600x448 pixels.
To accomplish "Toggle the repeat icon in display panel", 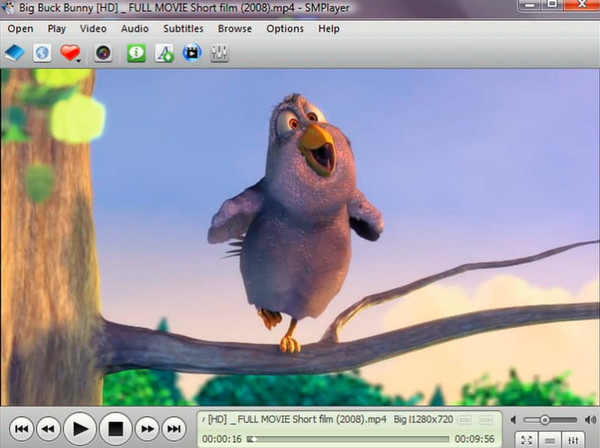I will pyautogui.click(x=465, y=420).
